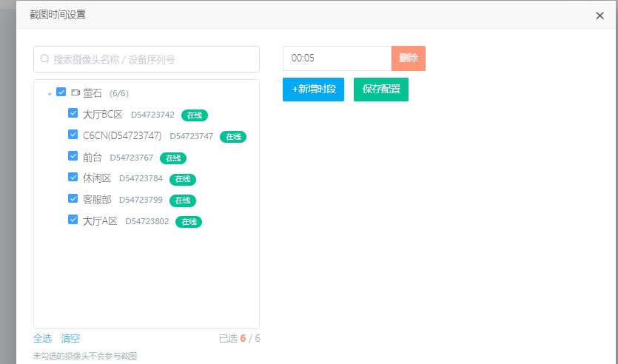Toggle the 萤石 group checkbox
The width and height of the screenshot is (618, 364).
click(61, 92)
